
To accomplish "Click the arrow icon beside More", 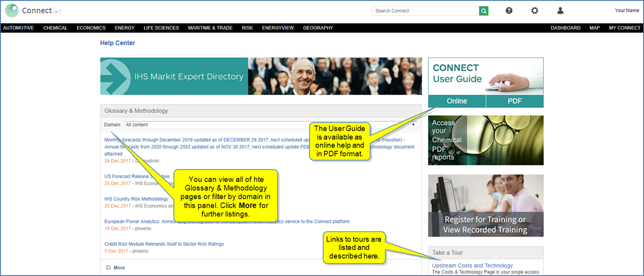I will point(108,268).
